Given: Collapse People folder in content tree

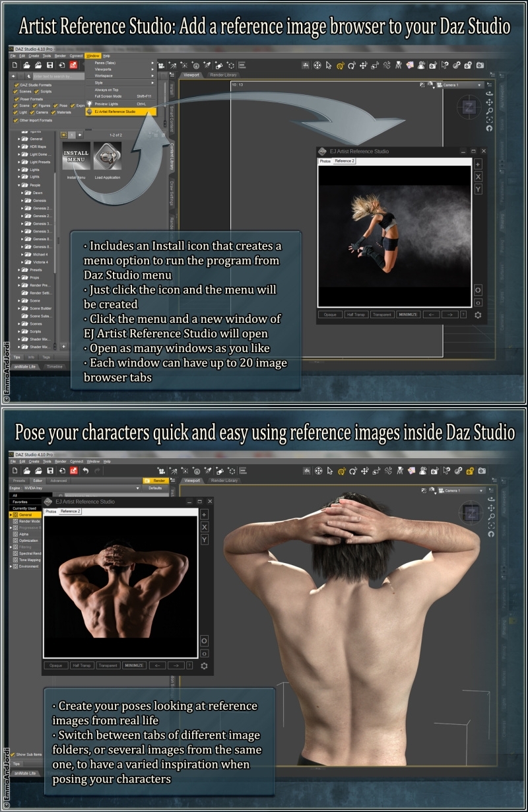Looking at the screenshot, I should (x=20, y=186).
